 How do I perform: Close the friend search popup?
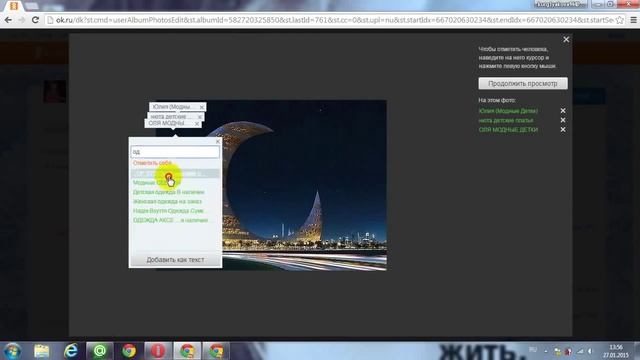point(218,141)
